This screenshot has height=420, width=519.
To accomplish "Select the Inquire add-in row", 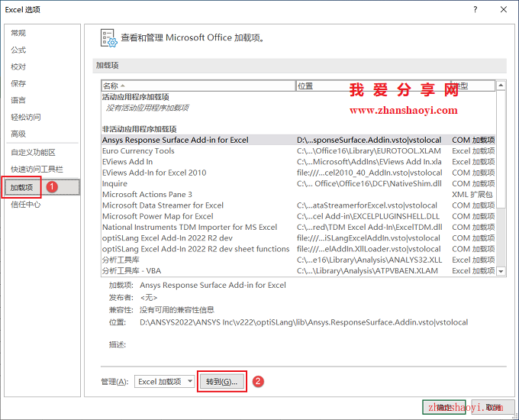I will (298, 183).
